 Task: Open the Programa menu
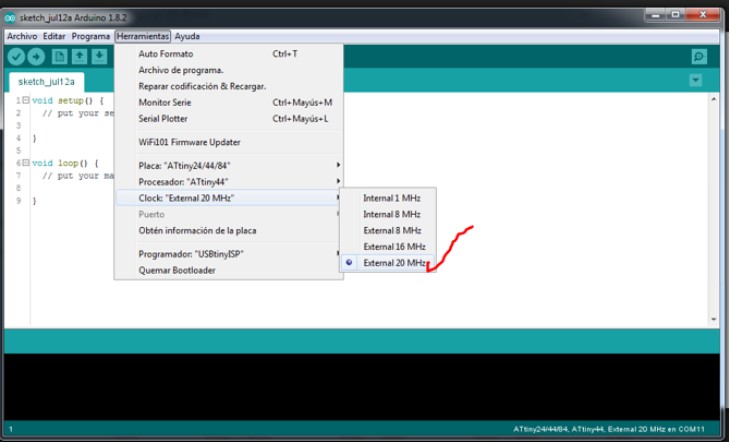[x=91, y=36]
